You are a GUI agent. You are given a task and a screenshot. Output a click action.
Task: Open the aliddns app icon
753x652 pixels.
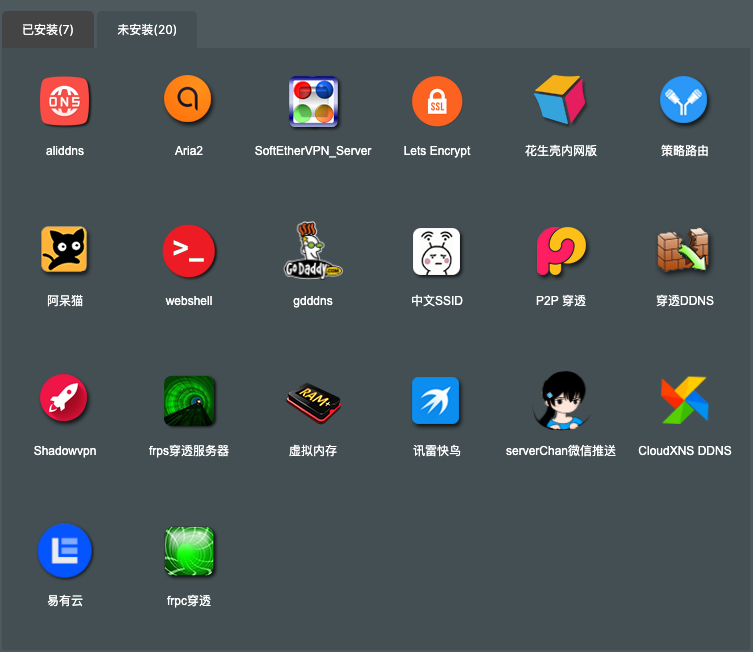click(x=65, y=101)
